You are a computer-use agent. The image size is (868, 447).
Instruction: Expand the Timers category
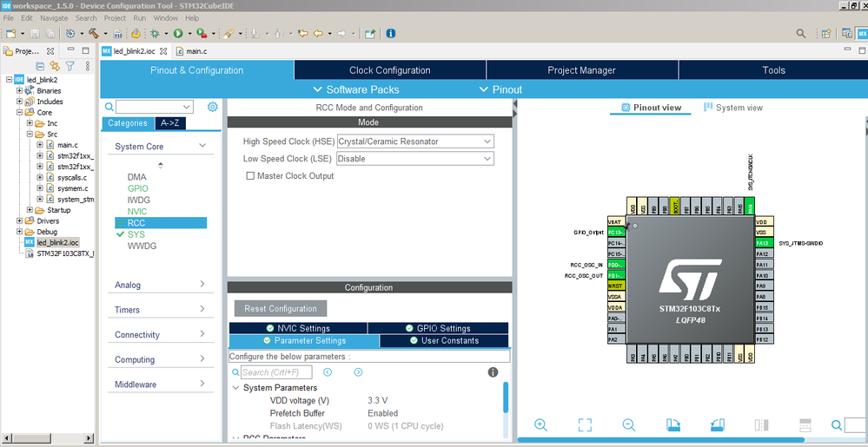202,309
